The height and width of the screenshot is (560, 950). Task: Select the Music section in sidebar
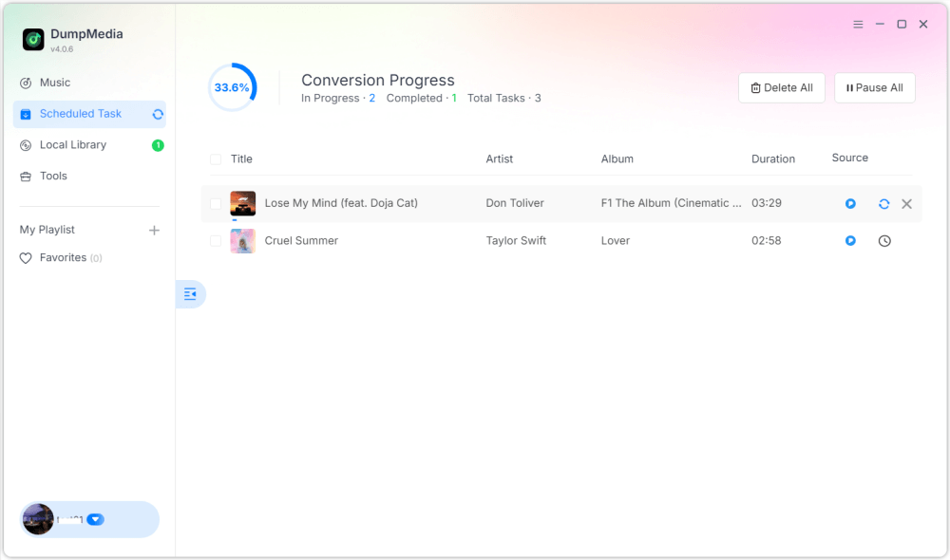[53, 83]
